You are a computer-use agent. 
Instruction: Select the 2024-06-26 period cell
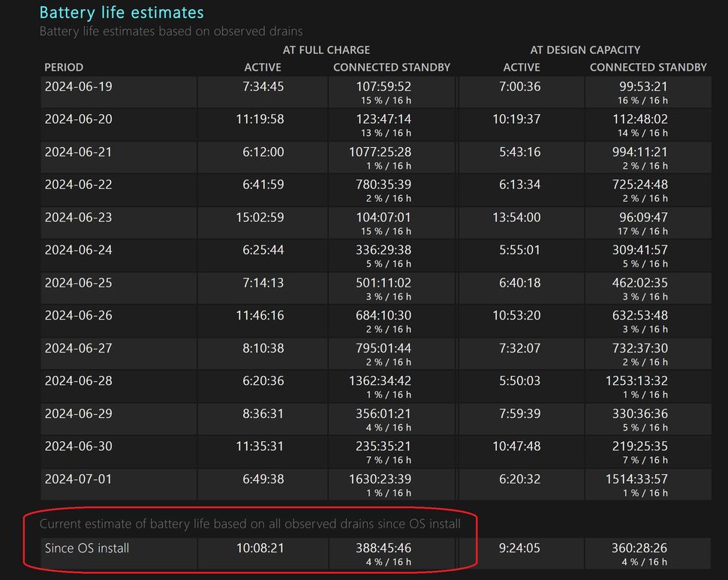coord(78,316)
